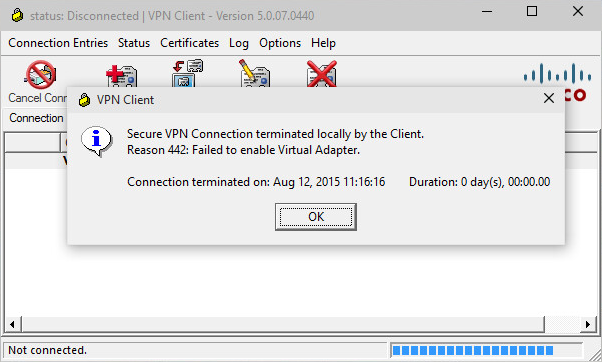Open the Log menu
This screenshot has width=602, height=362.
(239, 43)
